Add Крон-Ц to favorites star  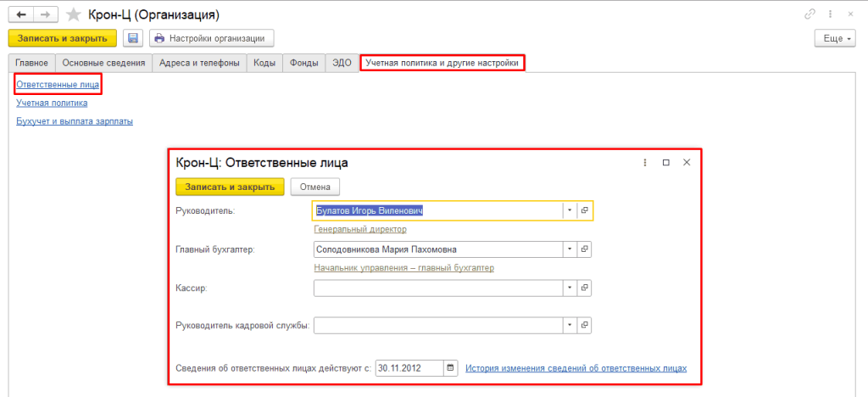(75, 15)
